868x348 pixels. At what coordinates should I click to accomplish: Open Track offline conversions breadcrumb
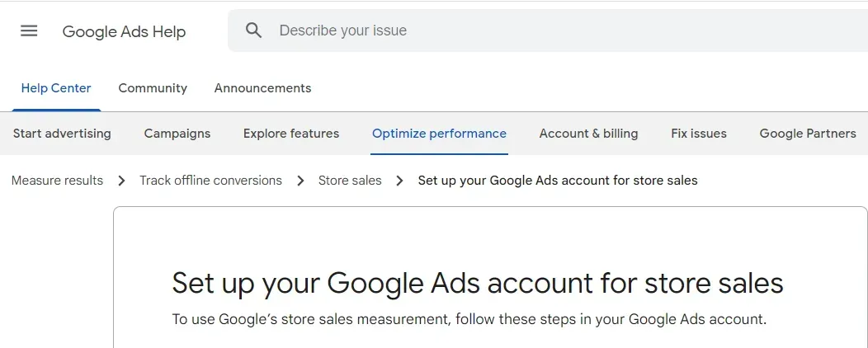coord(210,181)
